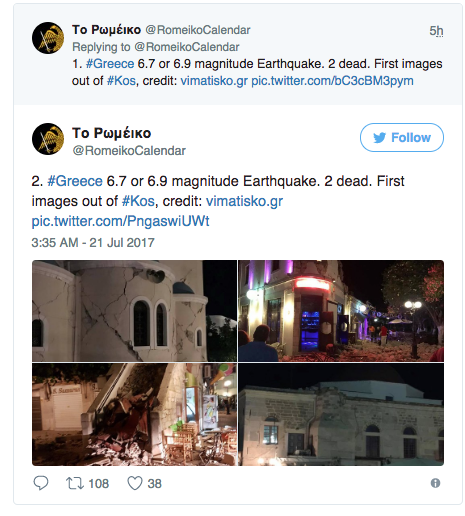
Task: Follow @RomeikoCalendar
Action: tap(402, 137)
